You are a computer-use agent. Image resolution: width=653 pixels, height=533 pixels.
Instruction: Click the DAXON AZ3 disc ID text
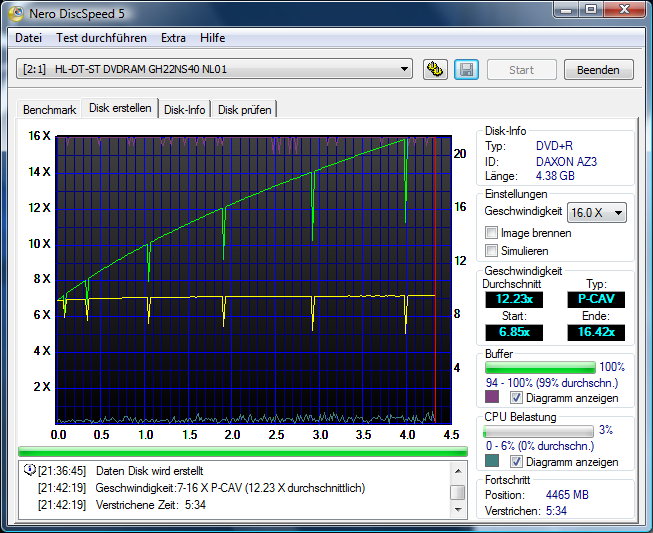[566, 162]
